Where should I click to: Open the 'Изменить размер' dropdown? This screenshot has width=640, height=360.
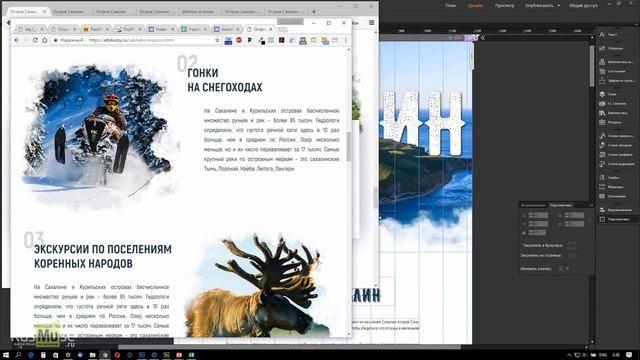[564, 269]
